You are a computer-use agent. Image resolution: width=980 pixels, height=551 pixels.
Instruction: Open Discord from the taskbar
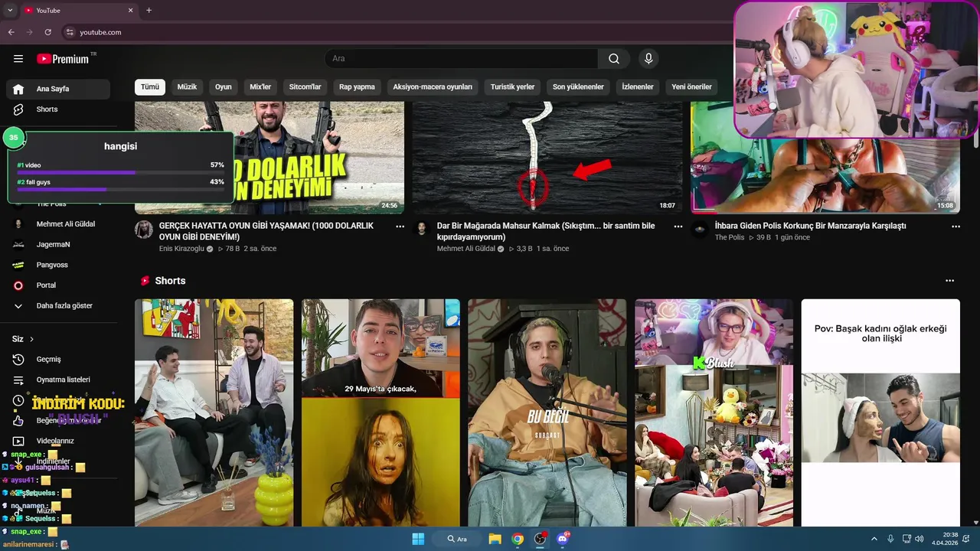(563, 539)
